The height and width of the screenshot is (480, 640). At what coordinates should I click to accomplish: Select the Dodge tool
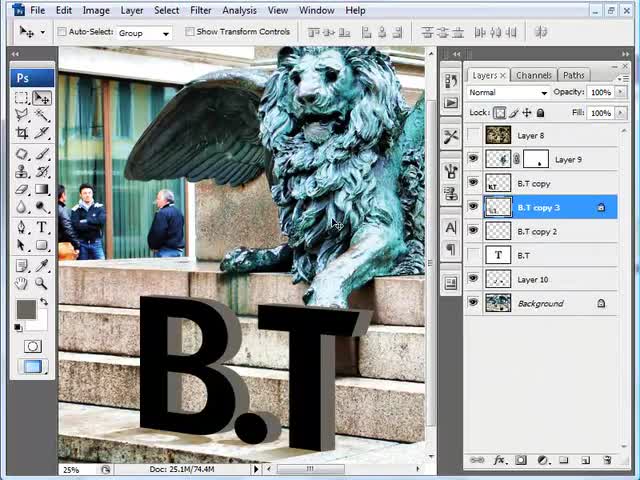(42, 207)
